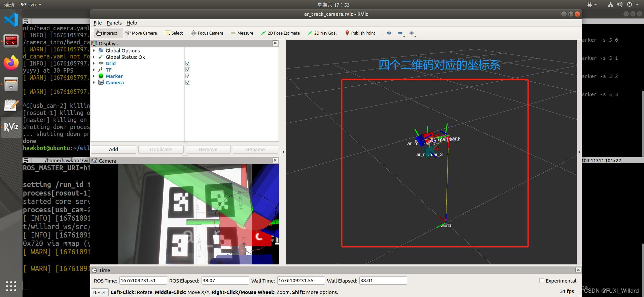Open Terminator terminal from dock
This screenshot has height=297, width=644.
tap(11, 41)
